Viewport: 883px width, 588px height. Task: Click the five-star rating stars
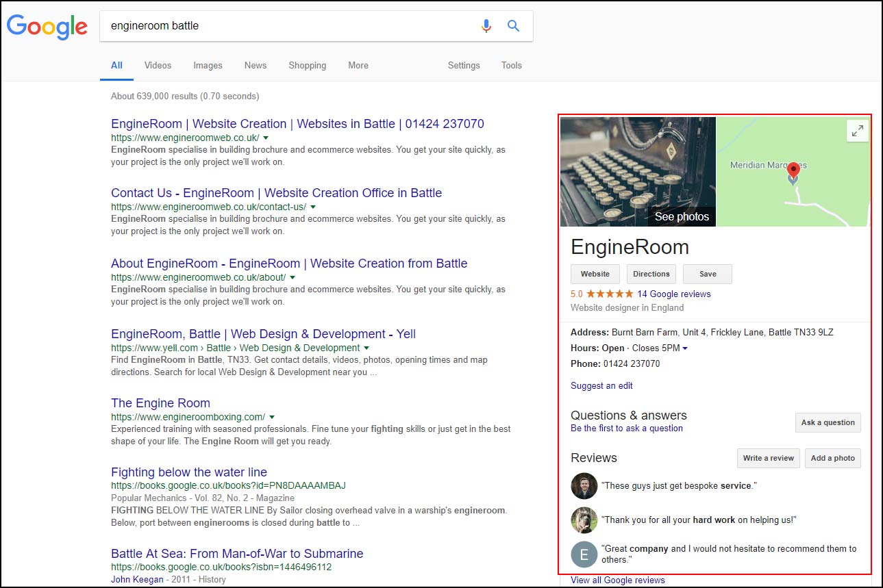(x=610, y=294)
